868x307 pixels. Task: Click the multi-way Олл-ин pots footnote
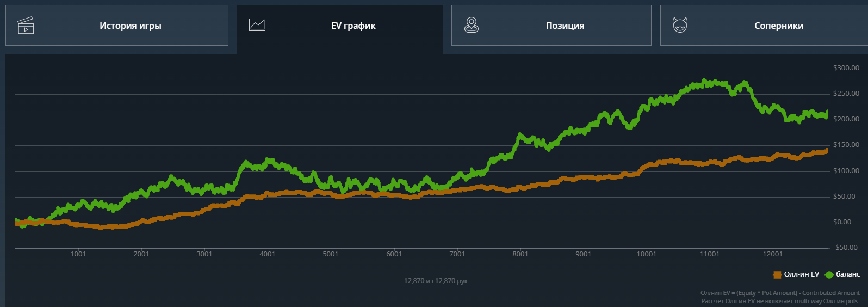coord(780,301)
